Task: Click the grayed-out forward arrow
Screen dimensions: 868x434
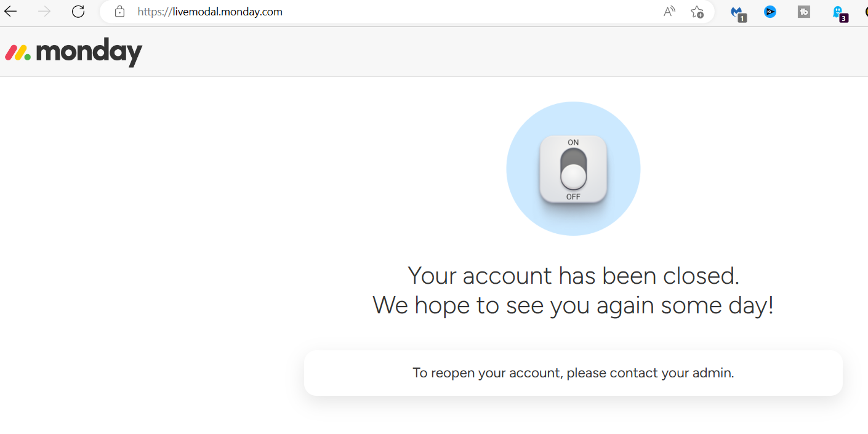Action: (44, 11)
